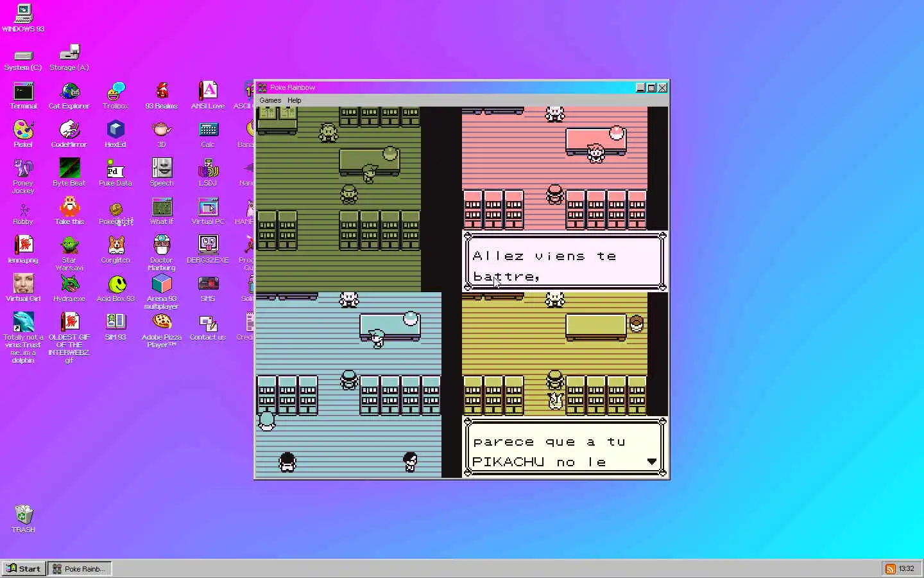
Task: Launch the What If icon
Action: point(162,212)
